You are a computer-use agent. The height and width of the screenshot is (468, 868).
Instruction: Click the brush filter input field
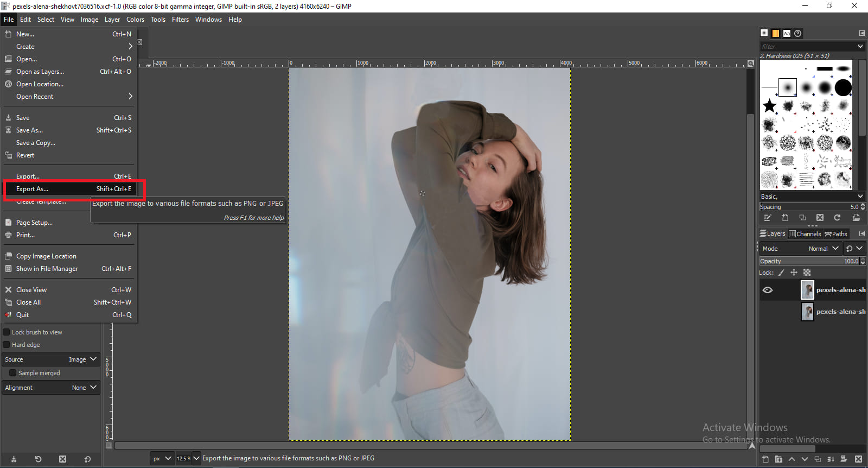point(807,47)
